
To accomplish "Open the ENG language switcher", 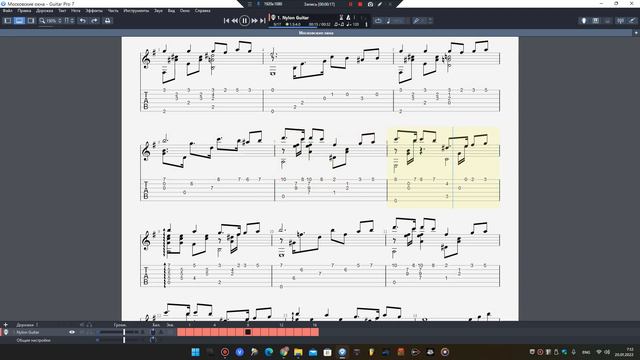I will click(x=586, y=352).
